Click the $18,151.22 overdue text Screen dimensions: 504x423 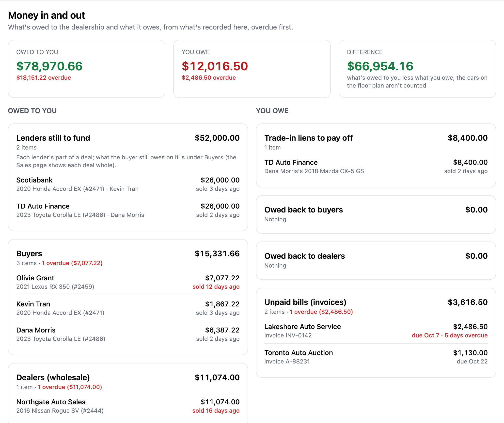pyautogui.click(x=44, y=78)
